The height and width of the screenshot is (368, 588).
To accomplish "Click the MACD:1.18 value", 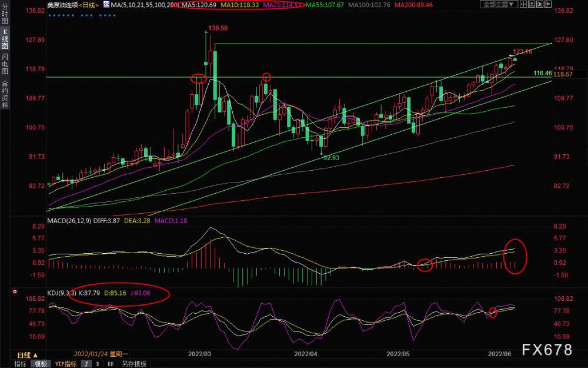I will point(171,221).
